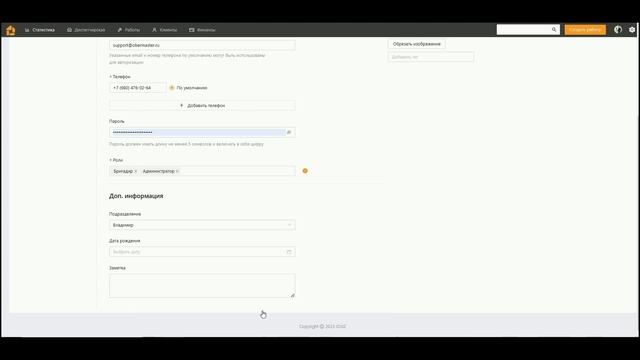This screenshot has width=640, height=360.
Task: Click inside the Заметка text area
Action: 202,286
